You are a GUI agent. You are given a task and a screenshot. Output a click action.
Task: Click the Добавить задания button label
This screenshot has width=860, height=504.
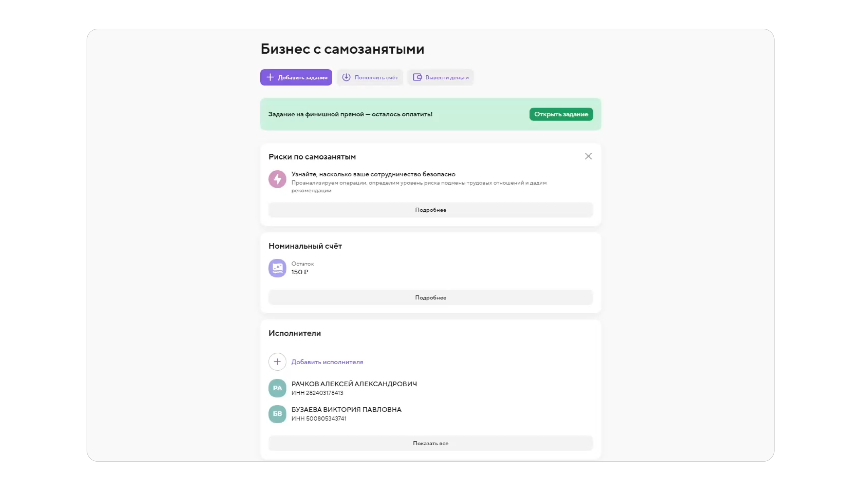point(302,78)
